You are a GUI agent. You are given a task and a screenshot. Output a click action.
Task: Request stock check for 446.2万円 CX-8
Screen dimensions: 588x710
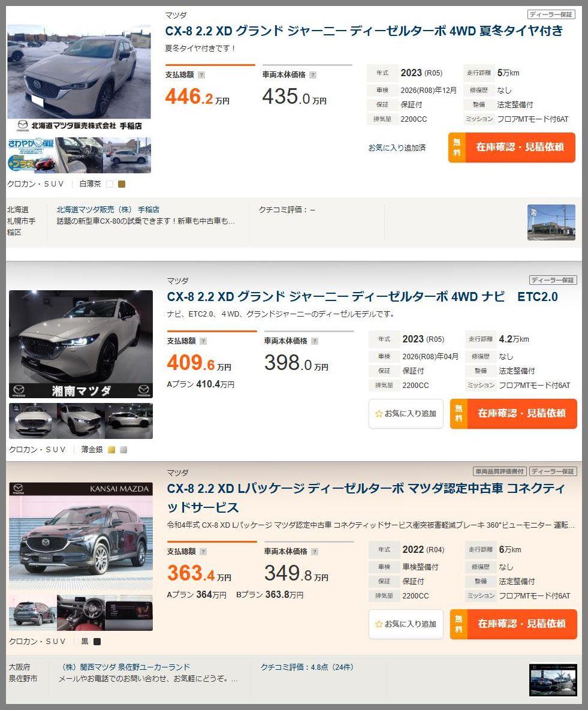[x=512, y=147]
